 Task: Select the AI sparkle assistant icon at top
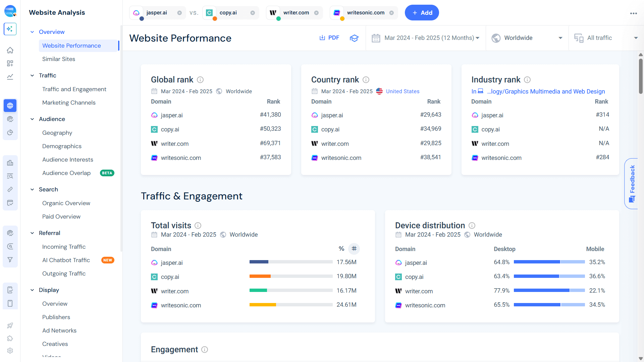tap(10, 29)
